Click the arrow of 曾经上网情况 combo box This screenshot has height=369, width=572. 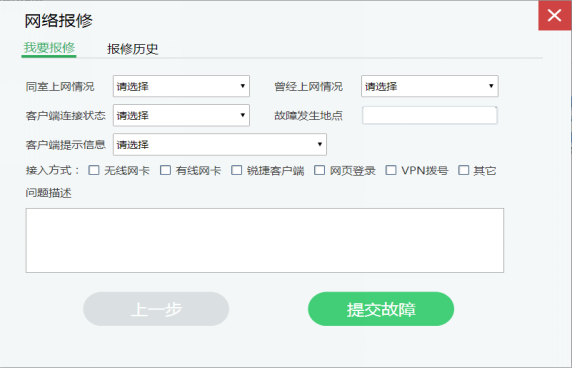point(491,86)
